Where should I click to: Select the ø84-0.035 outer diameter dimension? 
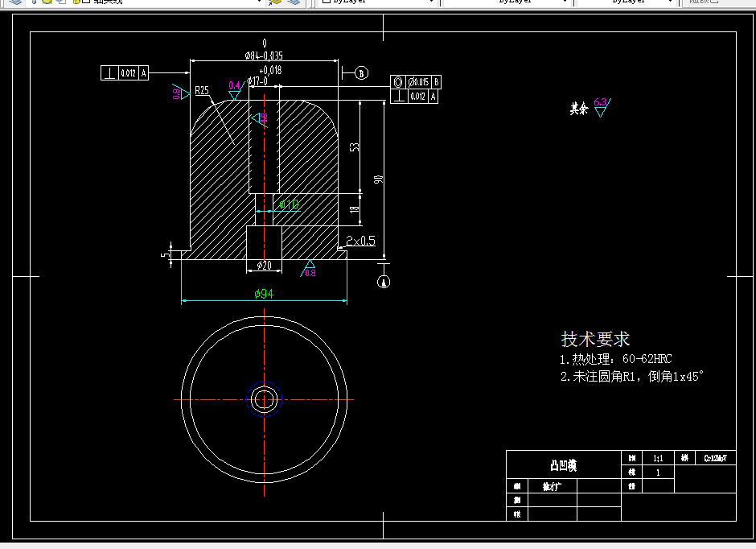click(264, 56)
